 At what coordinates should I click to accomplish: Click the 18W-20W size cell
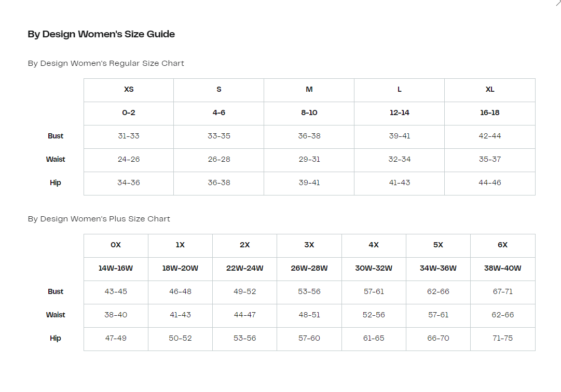tap(180, 268)
